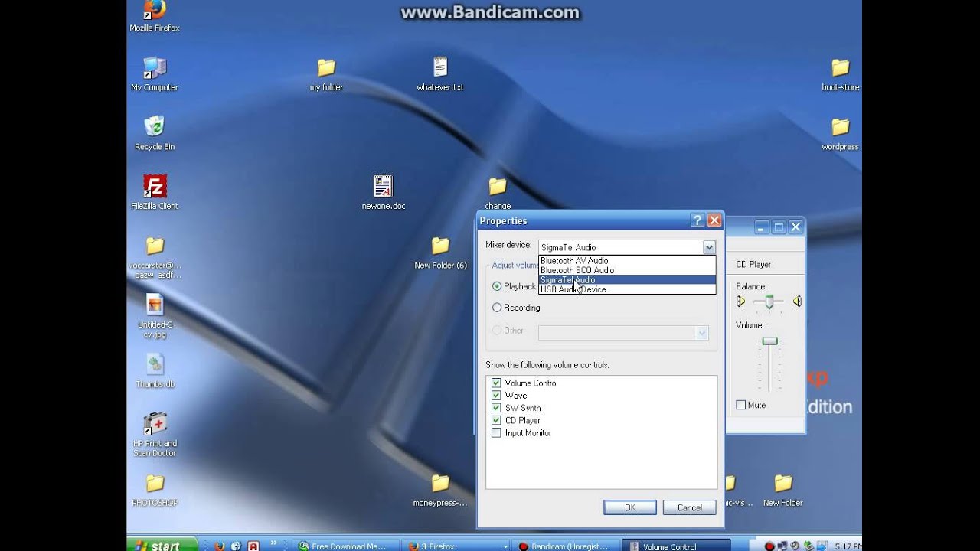
Task: Uncheck the SW Synth checkbox
Action: [496, 408]
